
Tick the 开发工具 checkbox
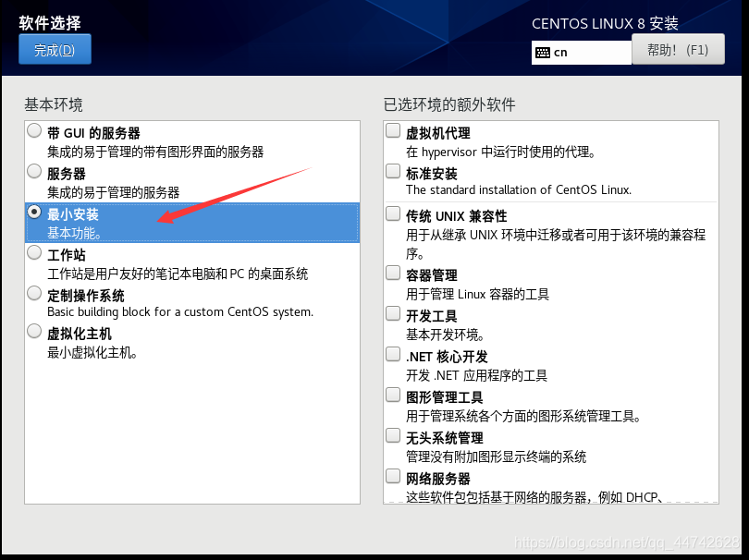point(393,313)
